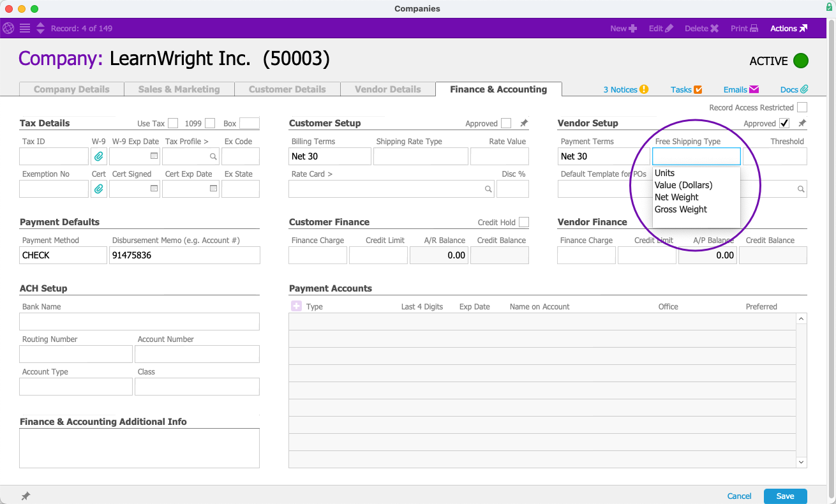Click the Free Shipping Type field

pyautogui.click(x=696, y=156)
